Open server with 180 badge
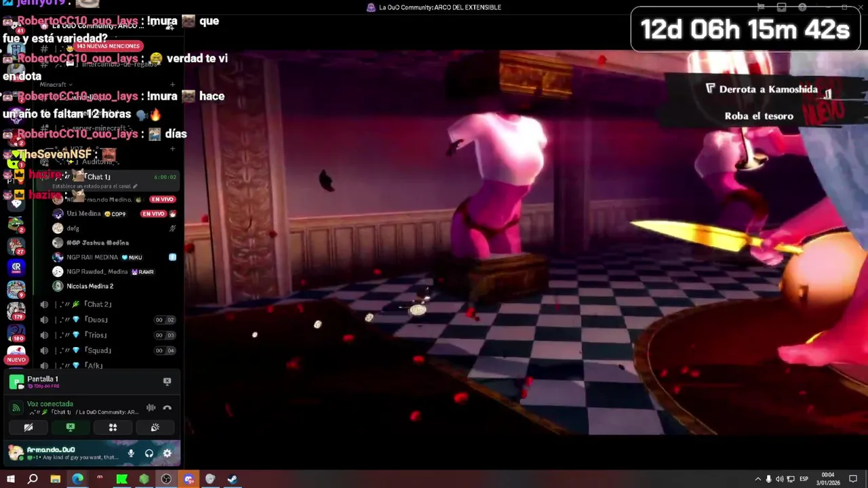 (x=16, y=332)
